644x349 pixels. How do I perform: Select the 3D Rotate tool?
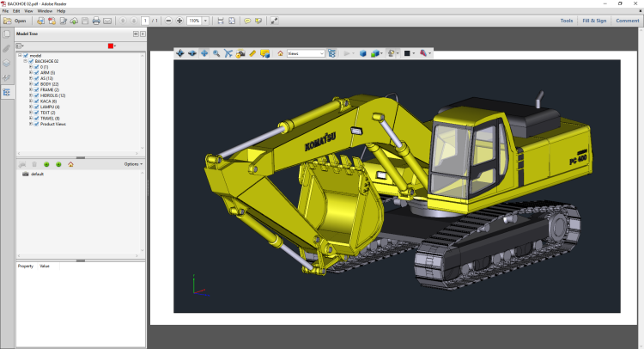click(x=179, y=53)
